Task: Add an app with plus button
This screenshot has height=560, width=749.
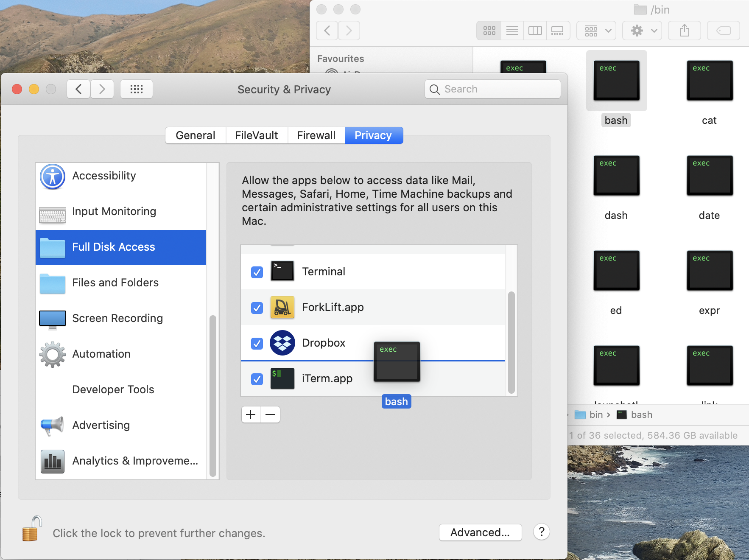Action: coord(251,414)
